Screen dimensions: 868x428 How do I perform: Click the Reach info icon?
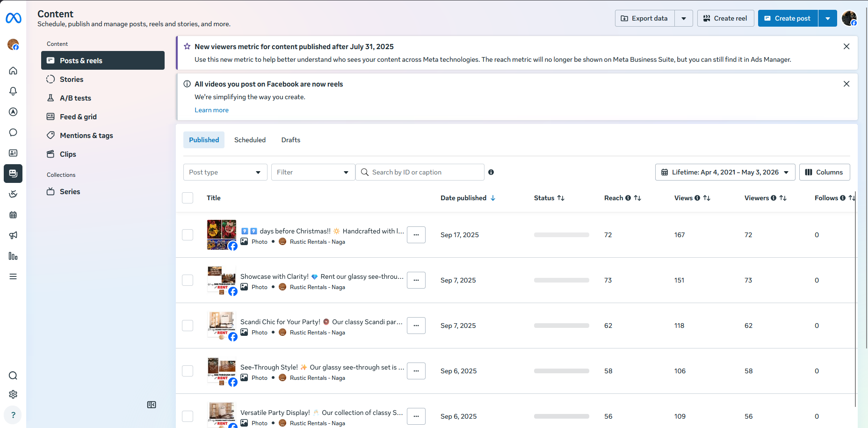pos(628,198)
